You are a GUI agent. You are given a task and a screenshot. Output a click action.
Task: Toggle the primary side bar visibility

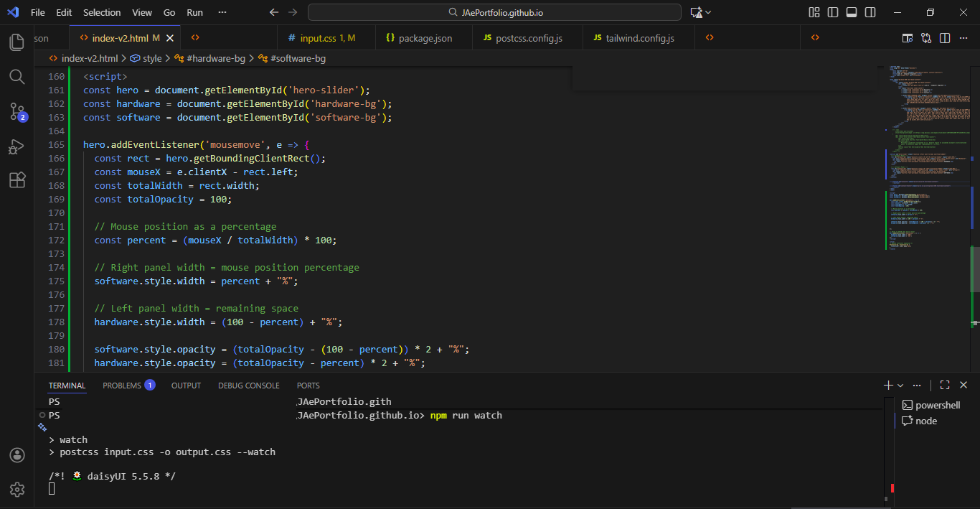coord(832,12)
